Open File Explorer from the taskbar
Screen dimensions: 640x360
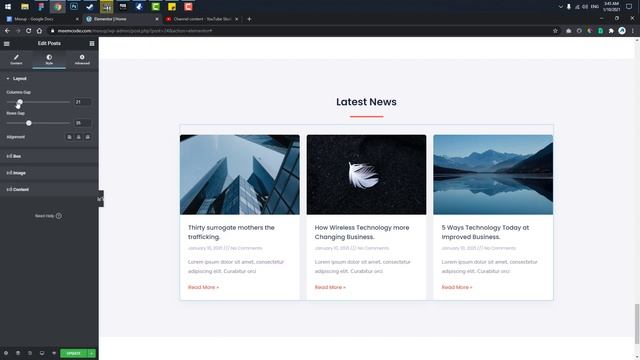pyautogui.click(x=25, y=7)
